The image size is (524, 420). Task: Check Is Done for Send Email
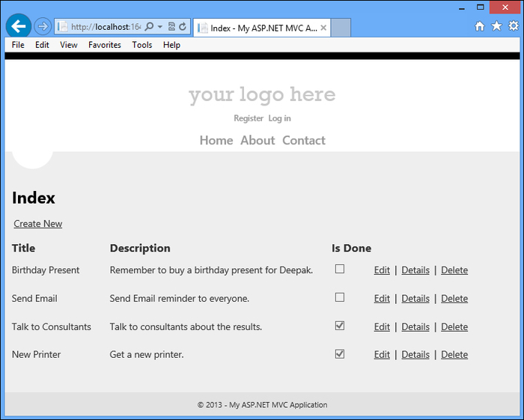[x=340, y=297]
